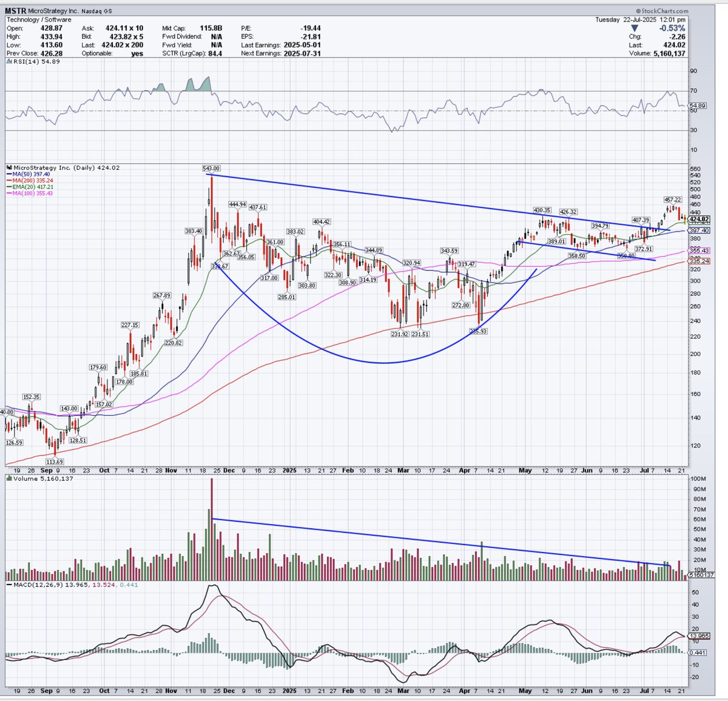This screenshot has height=701, width=728.
Task: Click the 335.24 tag on right price axis
Action: pyautogui.click(x=699, y=261)
